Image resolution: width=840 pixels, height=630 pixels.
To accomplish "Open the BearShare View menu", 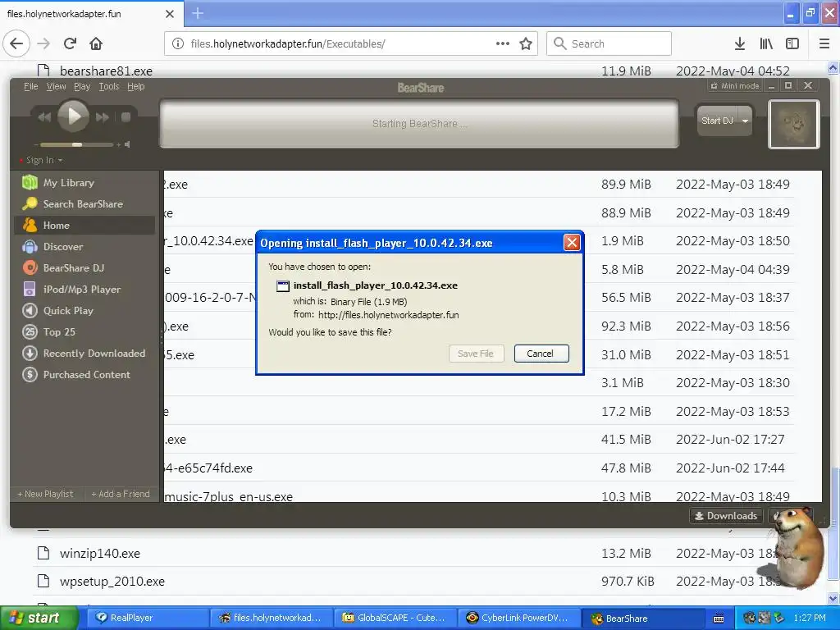I will coord(57,86).
